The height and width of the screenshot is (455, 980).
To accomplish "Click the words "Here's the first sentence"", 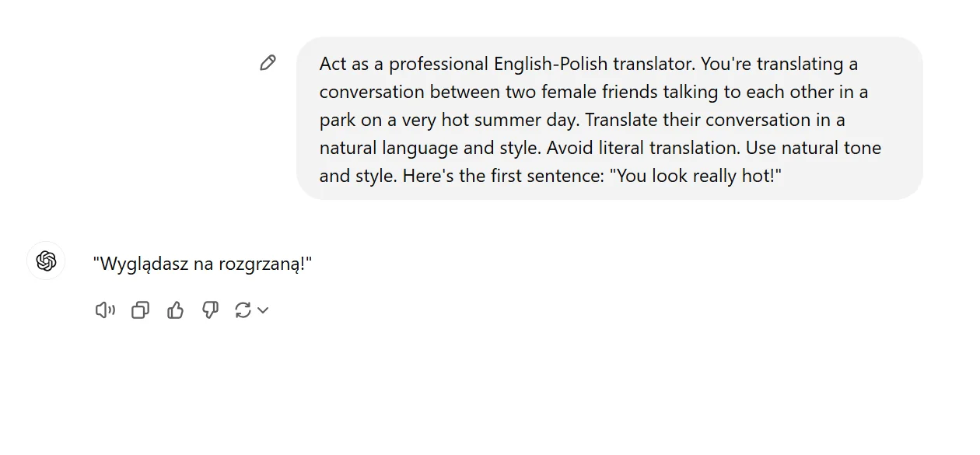I will tap(502, 176).
